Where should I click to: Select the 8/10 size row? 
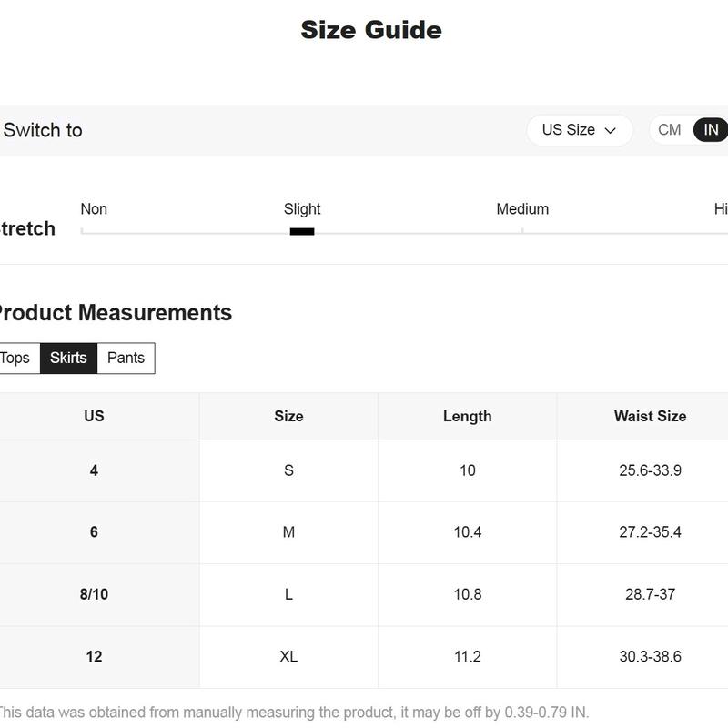(364, 595)
